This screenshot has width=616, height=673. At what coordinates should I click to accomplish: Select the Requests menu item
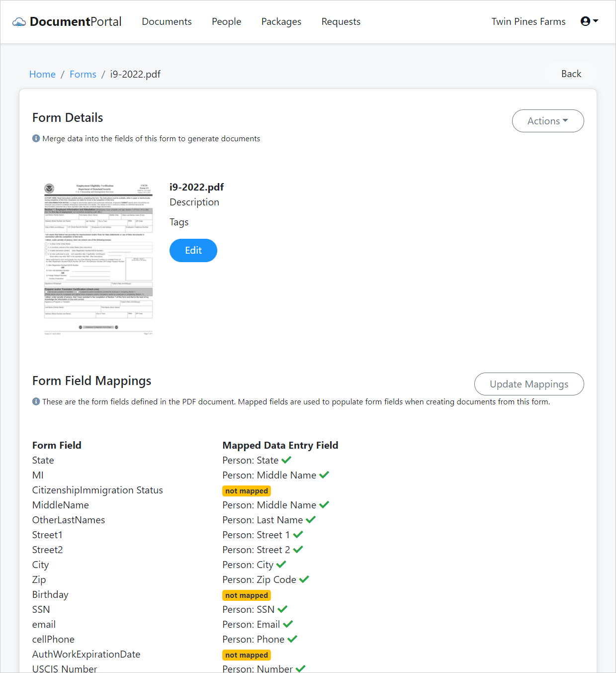tap(341, 21)
